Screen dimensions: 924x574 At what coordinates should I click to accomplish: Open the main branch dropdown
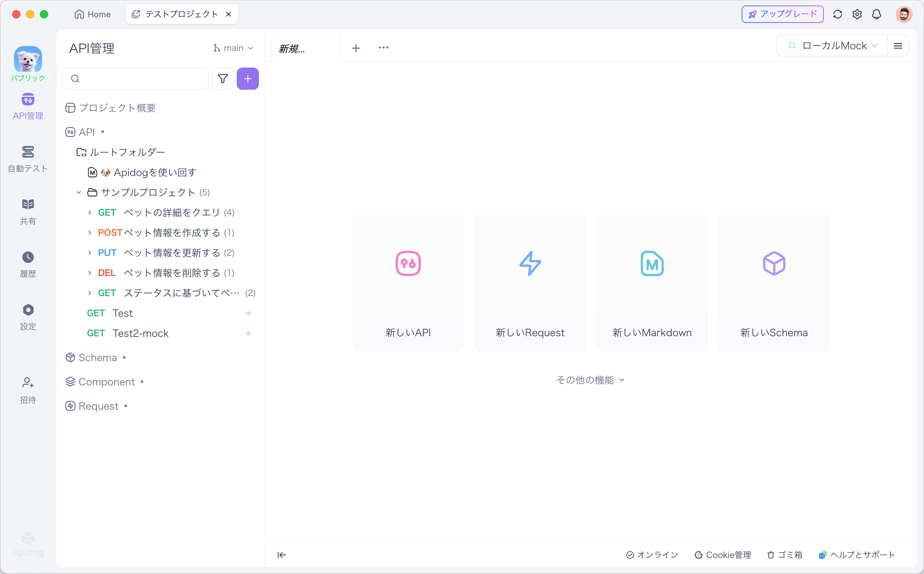pos(233,48)
